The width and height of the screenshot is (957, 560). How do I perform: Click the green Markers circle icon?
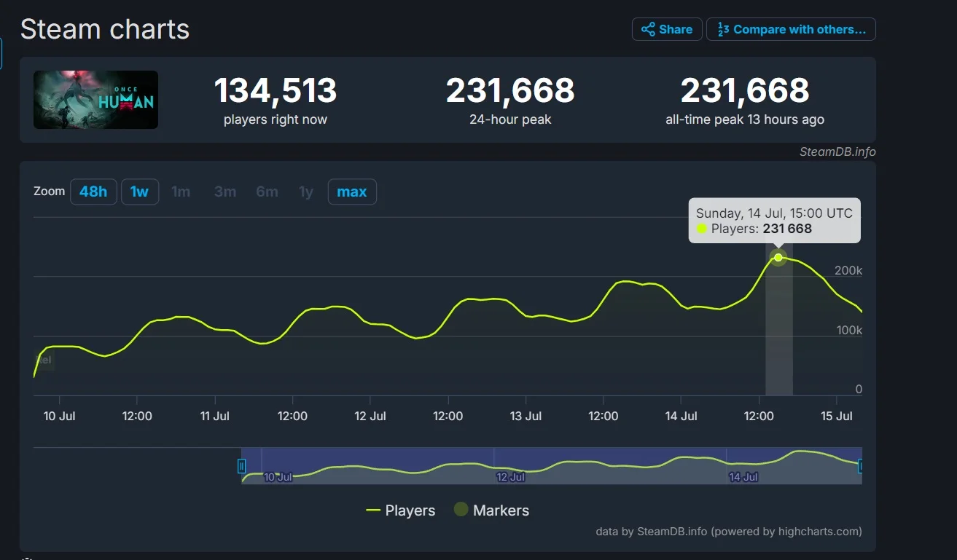click(x=461, y=510)
